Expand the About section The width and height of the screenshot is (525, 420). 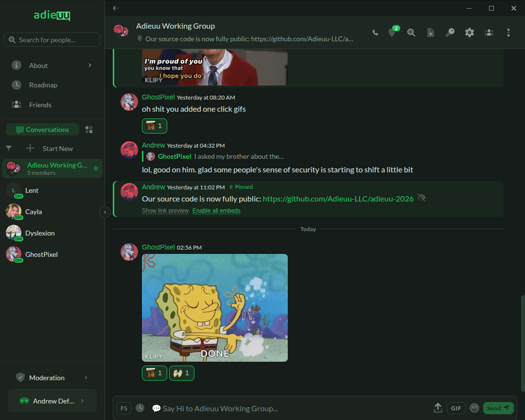click(x=52, y=66)
